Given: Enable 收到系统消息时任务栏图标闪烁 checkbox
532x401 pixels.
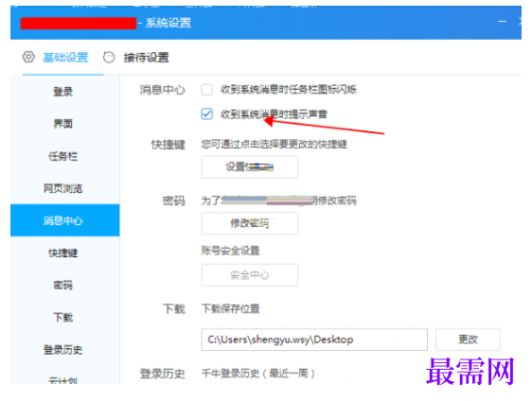Looking at the screenshot, I should [207, 90].
